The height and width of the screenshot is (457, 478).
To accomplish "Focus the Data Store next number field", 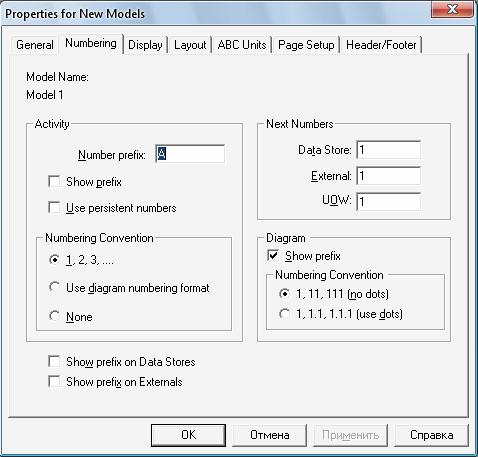I will 388,150.
